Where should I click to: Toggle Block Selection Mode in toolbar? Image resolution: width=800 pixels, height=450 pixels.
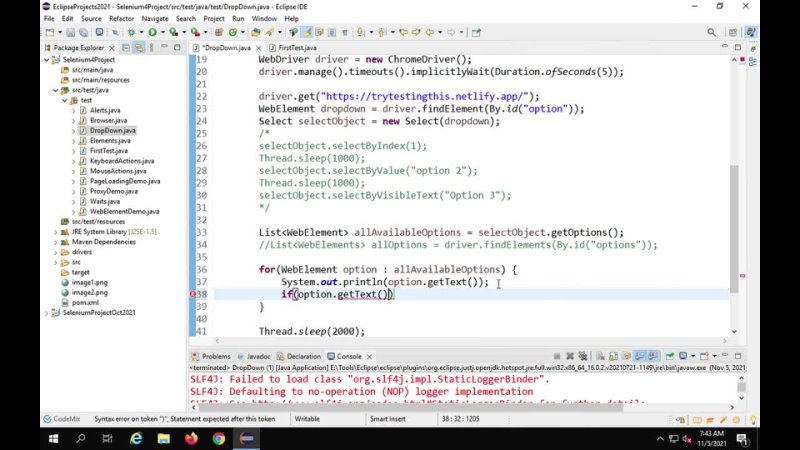pos(332,32)
